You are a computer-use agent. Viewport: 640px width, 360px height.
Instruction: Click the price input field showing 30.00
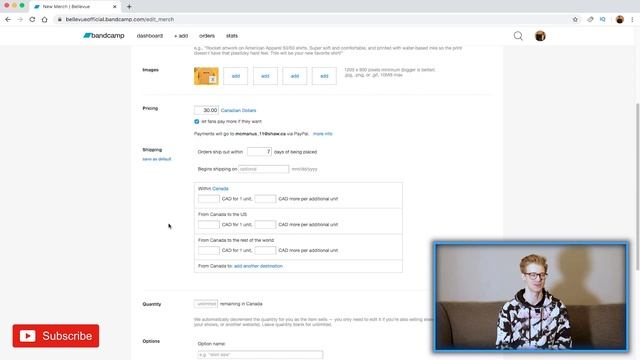pyautogui.click(x=206, y=110)
